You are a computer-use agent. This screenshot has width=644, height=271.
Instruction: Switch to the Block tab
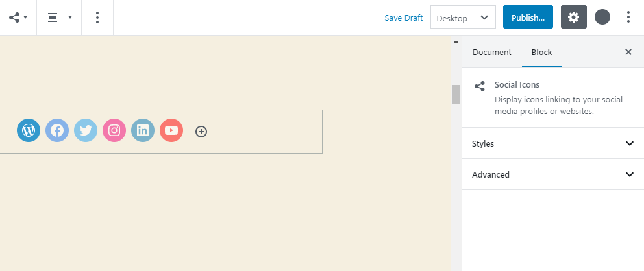pyautogui.click(x=541, y=53)
